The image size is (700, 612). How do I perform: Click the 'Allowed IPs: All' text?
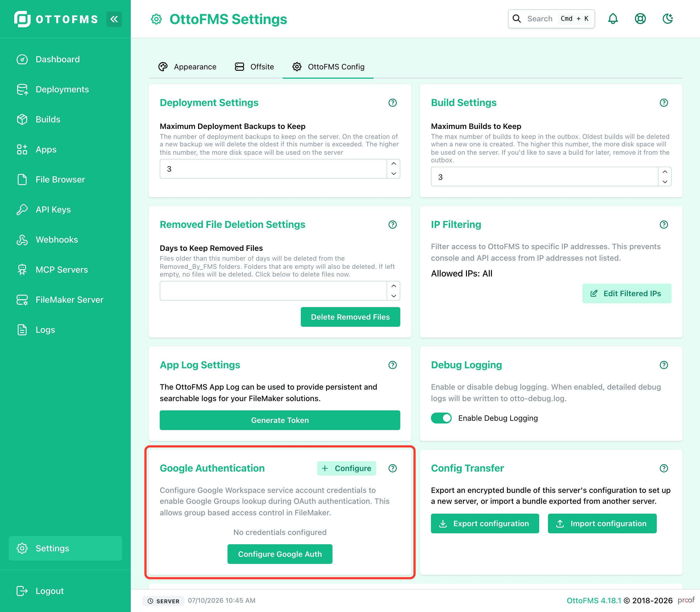click(462, 273)
